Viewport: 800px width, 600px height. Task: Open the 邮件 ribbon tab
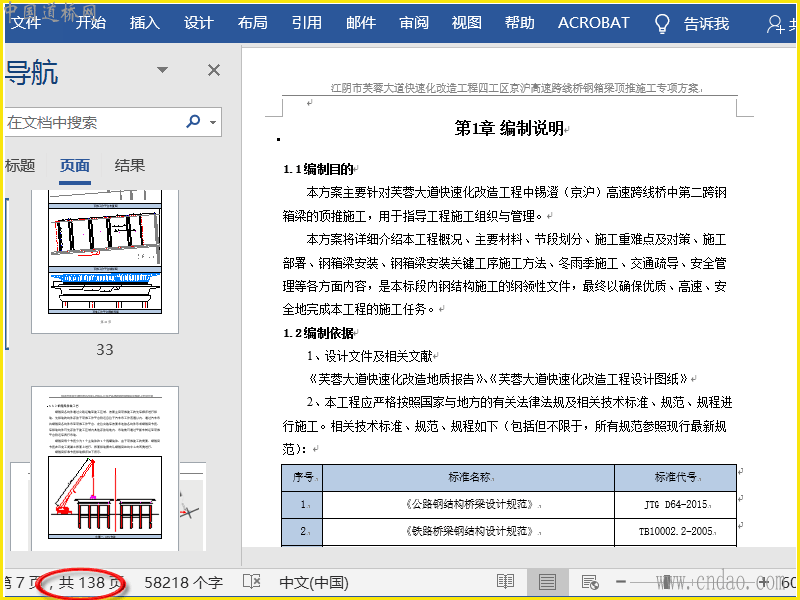[361, 23]
